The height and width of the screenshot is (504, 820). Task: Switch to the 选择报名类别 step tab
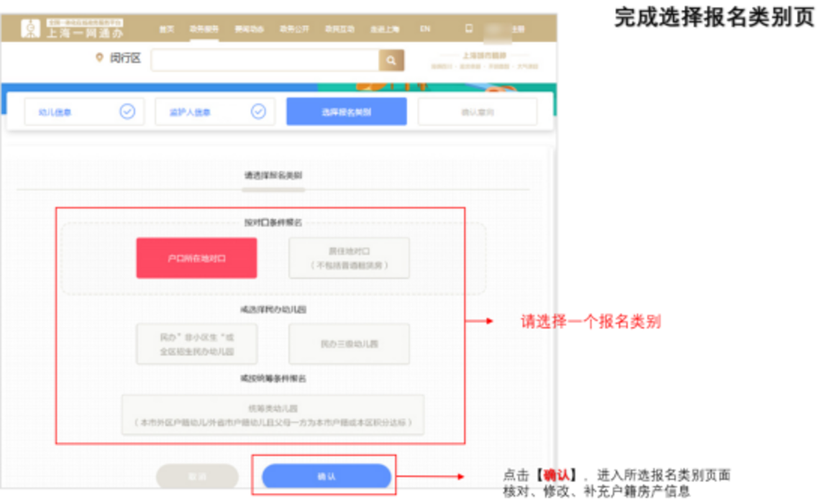click(347, 111)
